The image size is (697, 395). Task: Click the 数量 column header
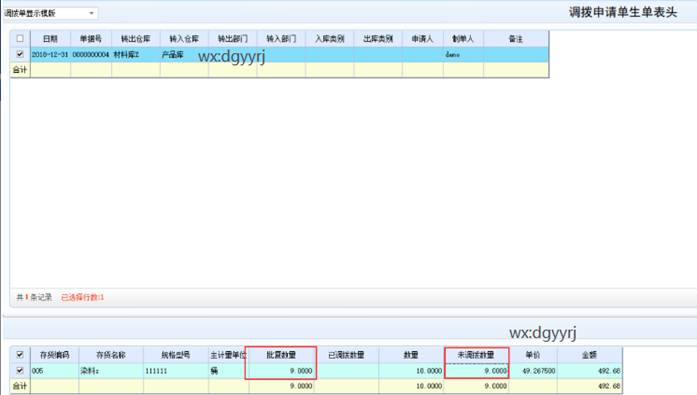[x=411, y=355]
